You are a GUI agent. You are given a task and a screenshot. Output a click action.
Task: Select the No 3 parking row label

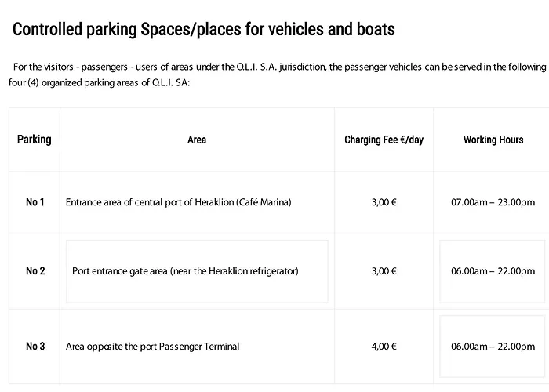pos(35,347)
